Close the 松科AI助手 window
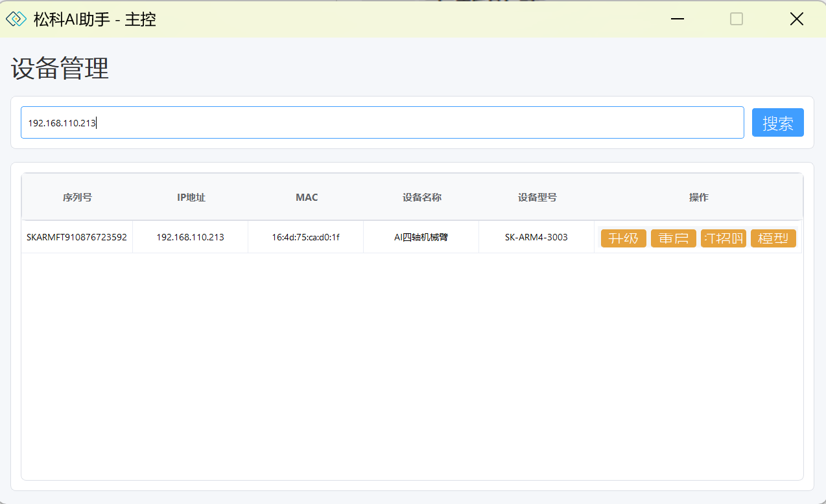Screen dimensions: 826x504 click(x=796, y=19)
